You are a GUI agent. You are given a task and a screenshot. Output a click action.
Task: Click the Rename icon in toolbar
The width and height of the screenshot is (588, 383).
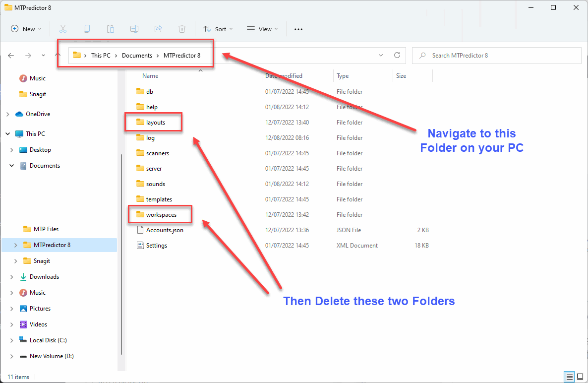pos(134,29)
